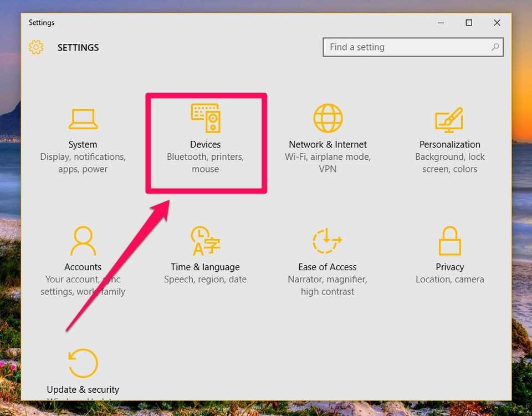Select the Update & security label
This screenshot has height=416, width=532.
83,389
